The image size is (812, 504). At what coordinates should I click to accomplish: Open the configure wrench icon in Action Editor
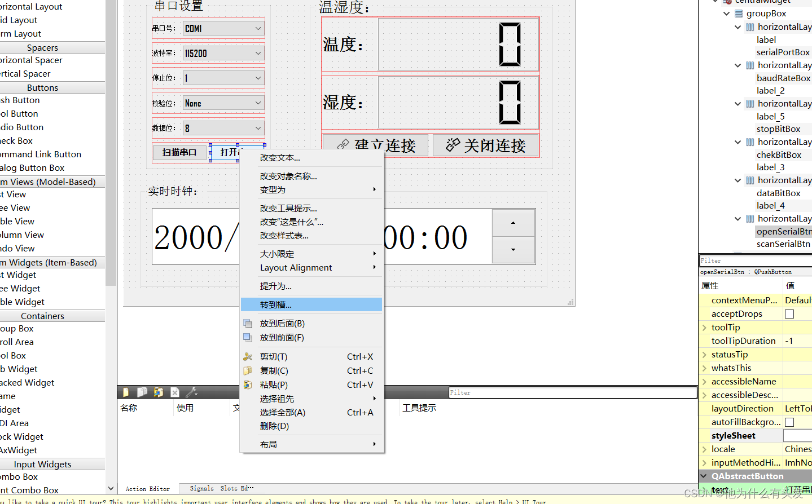tap(190, 392)
